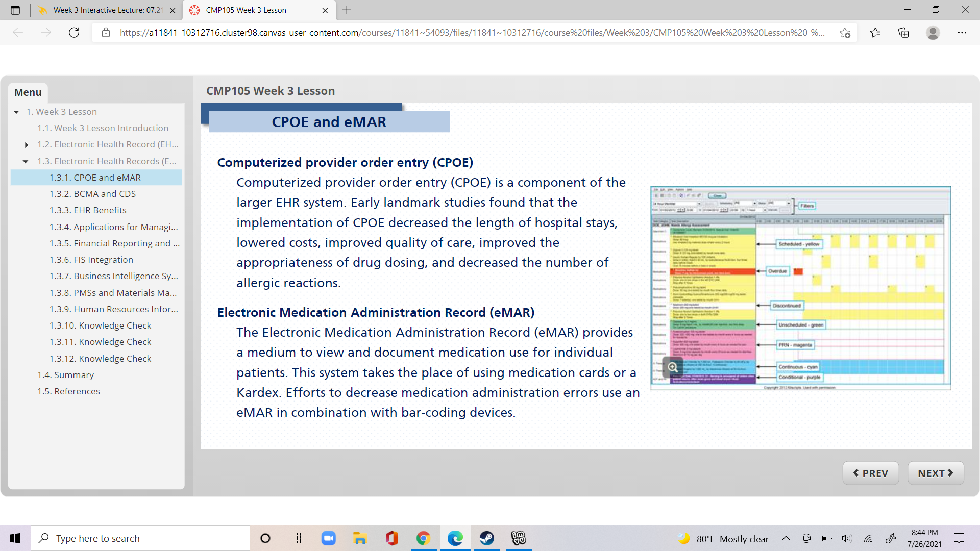Check battery status icon in tray
Image resolution: width=980 pixels, height=551 pixels.
pos(827,538)
